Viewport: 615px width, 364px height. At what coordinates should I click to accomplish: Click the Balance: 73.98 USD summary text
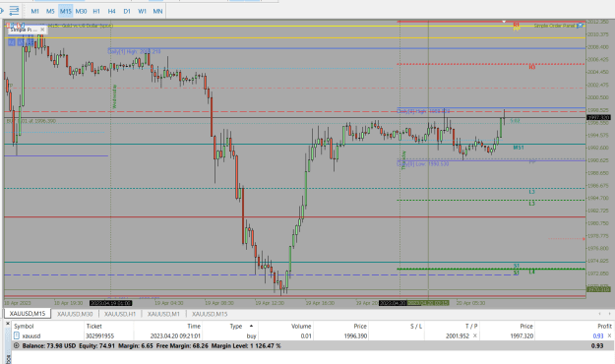pyautogui.click(x=49, y=346)
